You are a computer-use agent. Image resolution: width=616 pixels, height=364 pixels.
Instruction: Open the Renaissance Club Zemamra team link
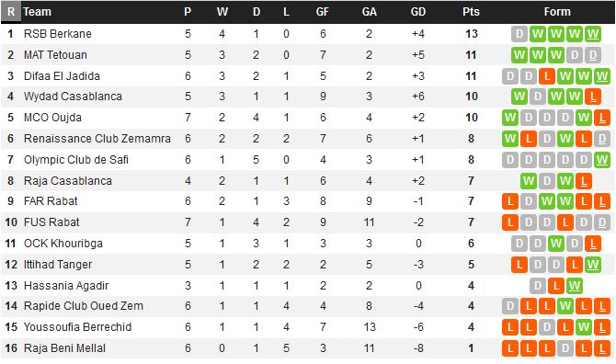(97, 139)
